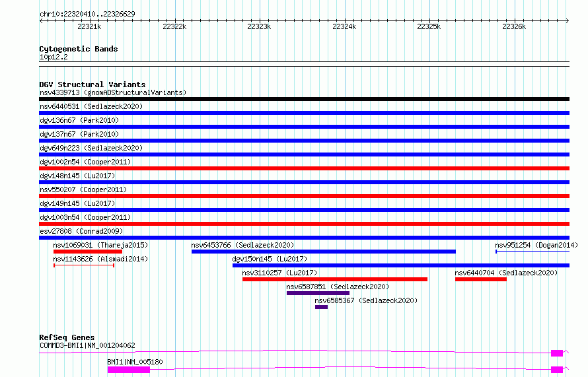This screenshot has height=377, width=588.
Task: Click the nsv6585367 (Sedlazeck2020) label text
Action: 366,300
